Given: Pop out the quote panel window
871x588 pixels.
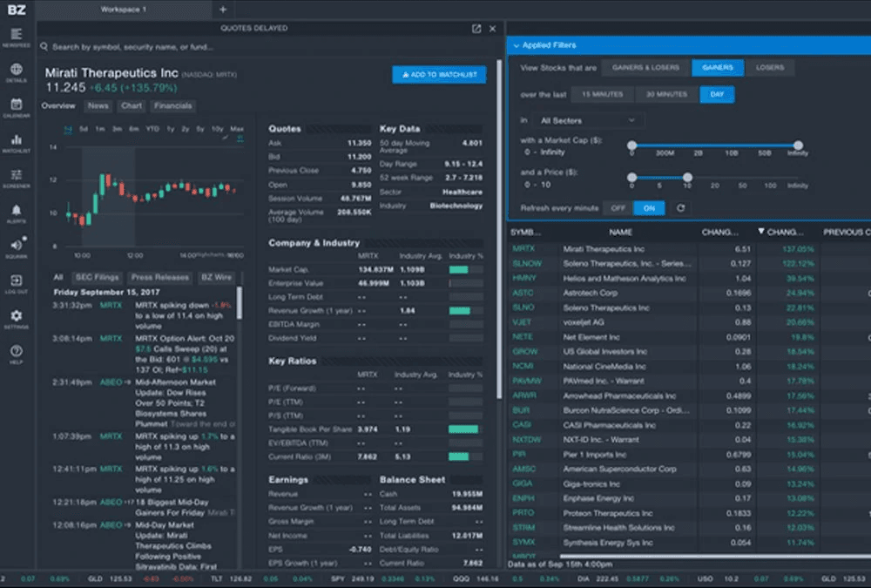Looking at the screenshot, I should [476, 29].
